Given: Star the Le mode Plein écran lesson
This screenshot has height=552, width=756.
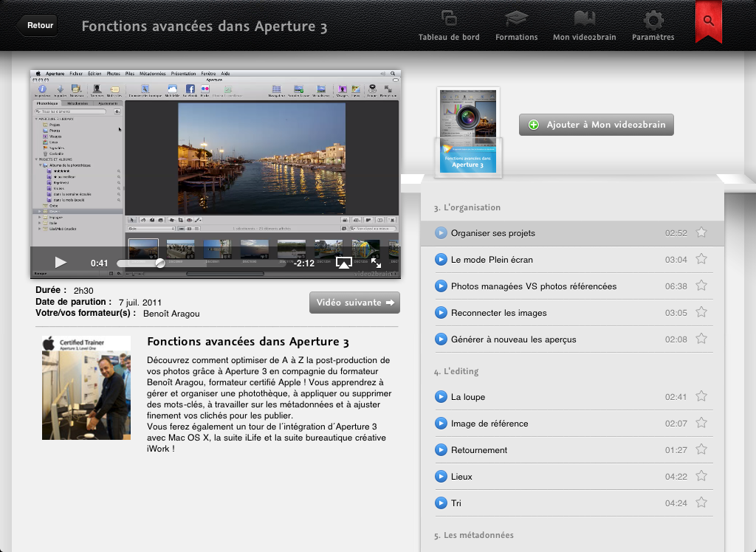Looking at the screenshot, I should click(x=701, y=259).
